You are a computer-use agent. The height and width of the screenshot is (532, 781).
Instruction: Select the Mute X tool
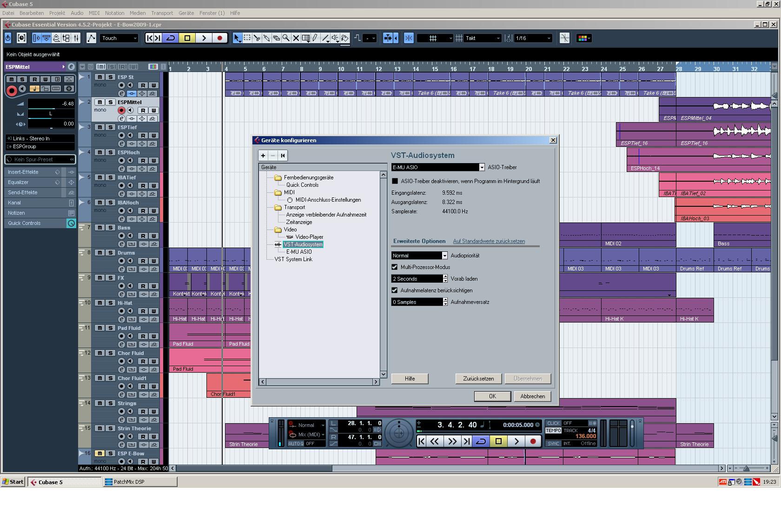tap(296, 38)
